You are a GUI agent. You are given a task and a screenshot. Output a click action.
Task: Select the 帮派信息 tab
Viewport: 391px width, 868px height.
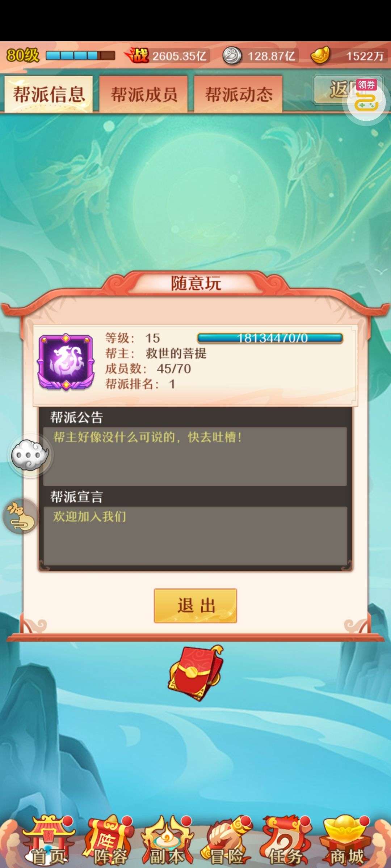point(49,94)
